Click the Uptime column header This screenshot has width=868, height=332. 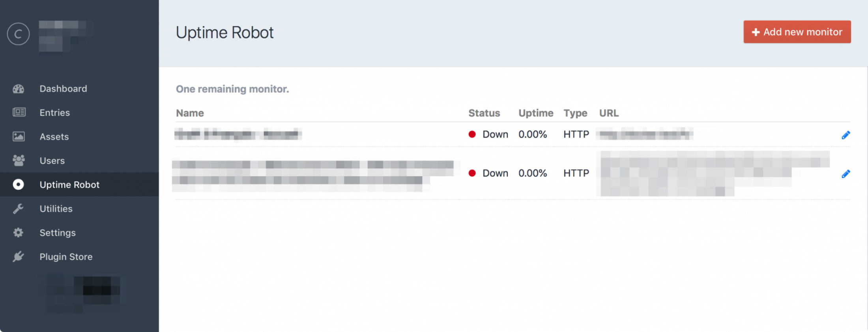point(535,113)
